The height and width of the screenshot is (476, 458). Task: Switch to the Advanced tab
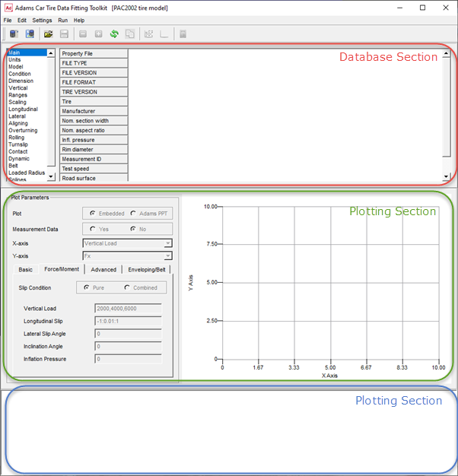[103, 270]
